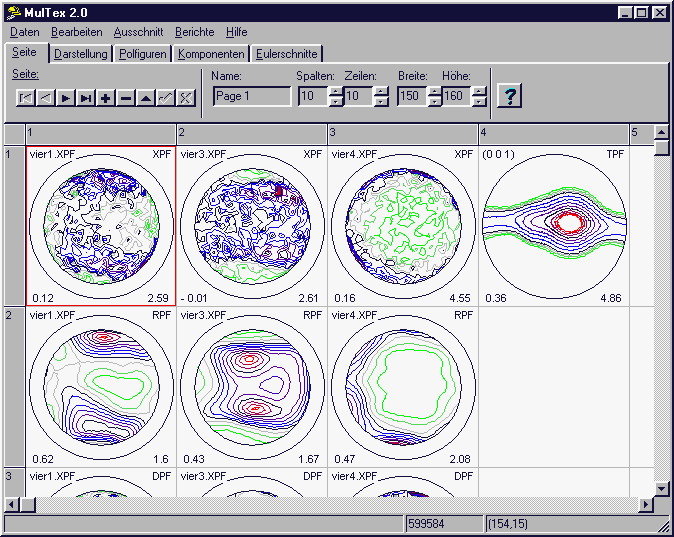Decrease the Zeilen row count
This screenshot has width=674, height=537.
(381, 102)
